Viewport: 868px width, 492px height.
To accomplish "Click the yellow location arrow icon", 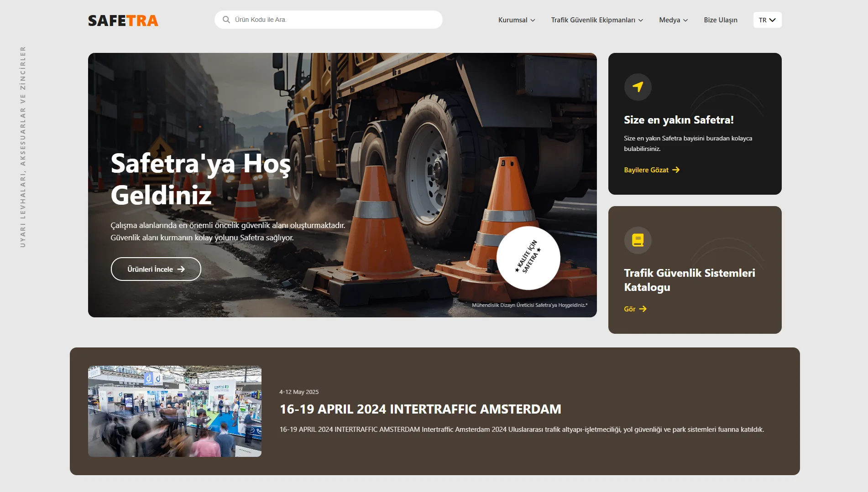I will click(x=638, y=87).
